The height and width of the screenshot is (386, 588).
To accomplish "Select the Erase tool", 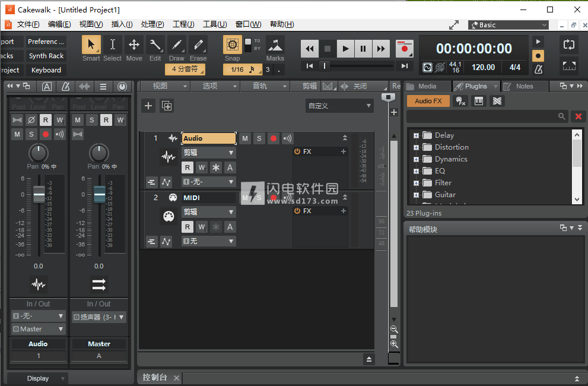I will (198, 45).
